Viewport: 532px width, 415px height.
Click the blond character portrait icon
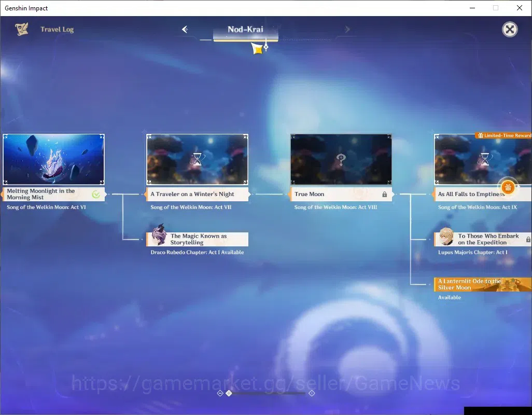pos(446,236)
